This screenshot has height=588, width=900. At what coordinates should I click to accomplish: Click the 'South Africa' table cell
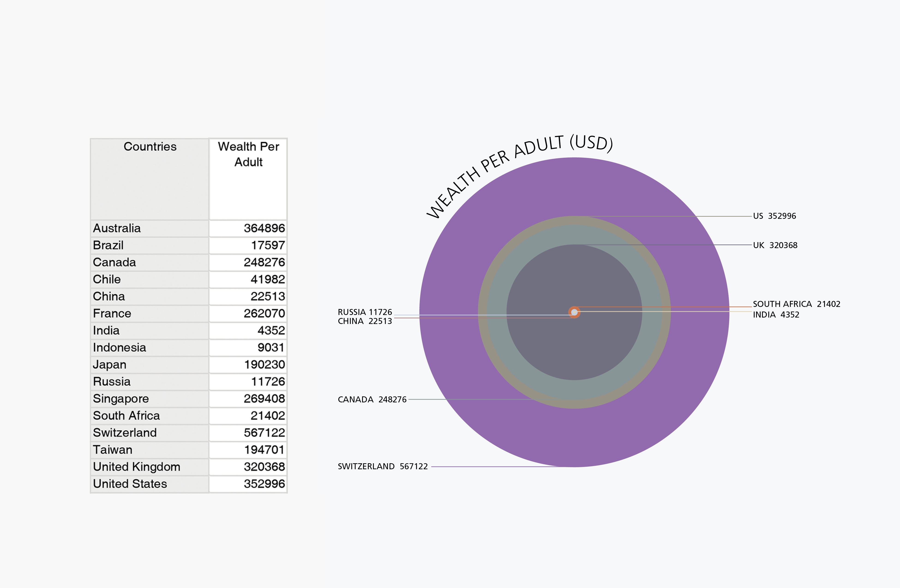click(x=150, y=416)
